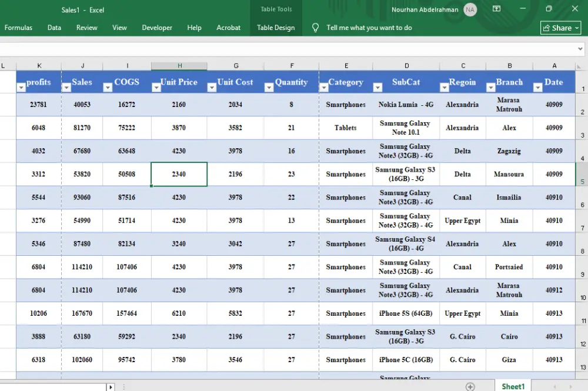Select column D header
This screenshot has height=391, width=588.
406,66
